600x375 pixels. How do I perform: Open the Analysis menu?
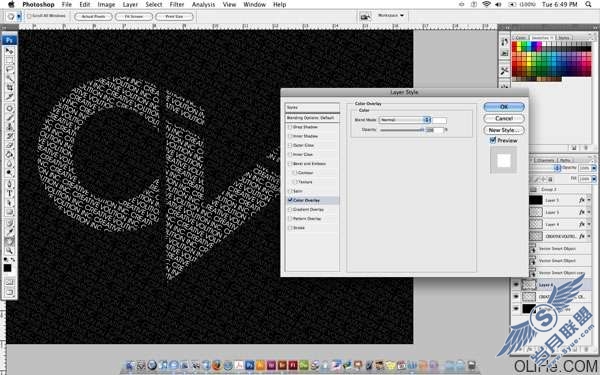pyautogui.click(x=203, y=5)
